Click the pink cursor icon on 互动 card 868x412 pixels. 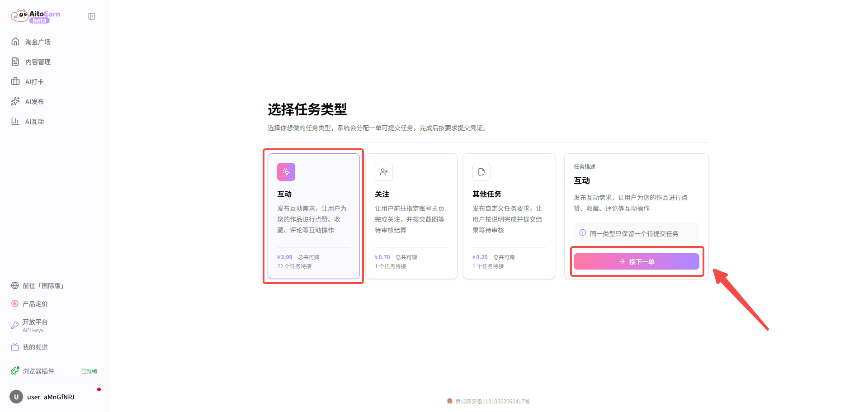coord(286,172)
